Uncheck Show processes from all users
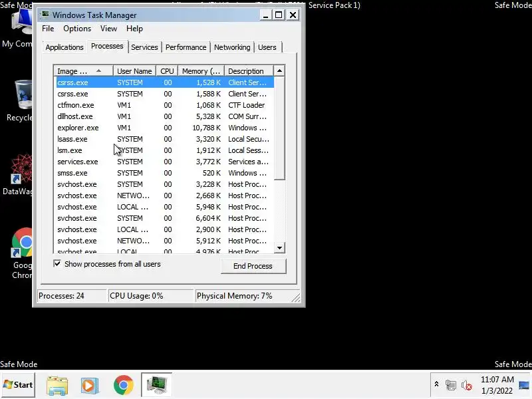This screenshot has width=532, height=399. pyautogui.click(x=57, y=263)
